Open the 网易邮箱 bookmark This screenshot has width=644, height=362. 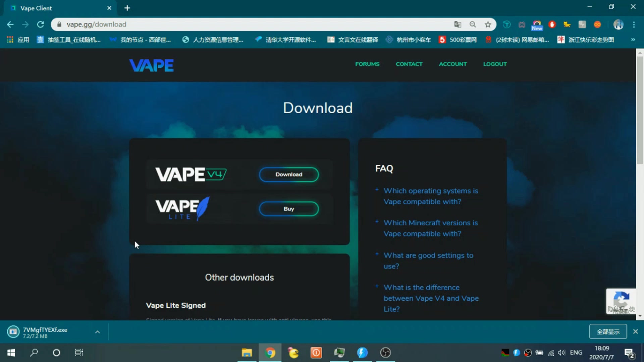(x=517, y=40)
